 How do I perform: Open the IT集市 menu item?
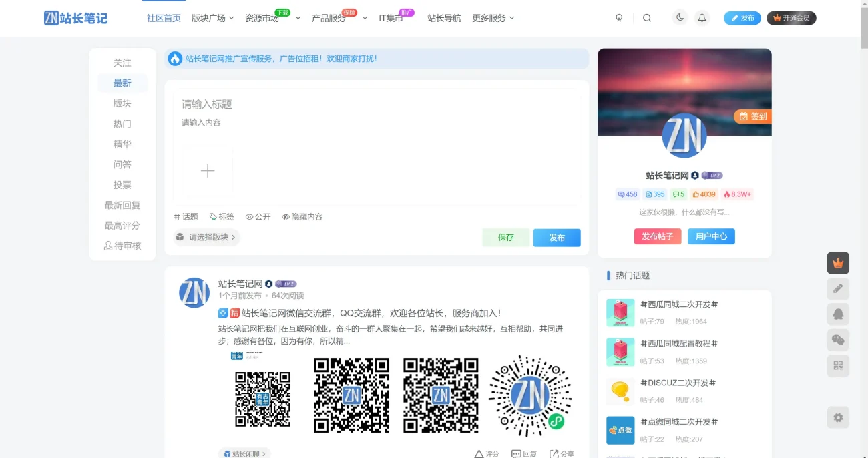[391, 18]
